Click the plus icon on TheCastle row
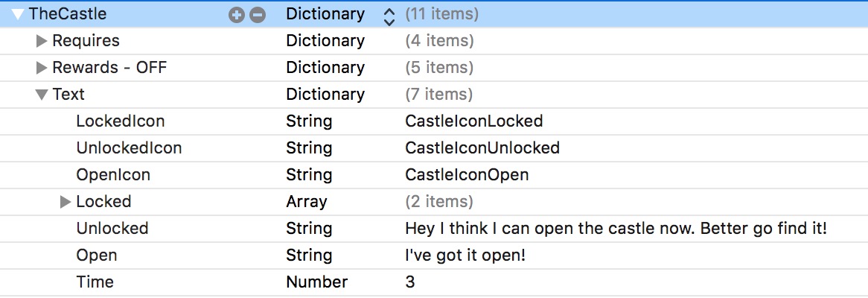This screenshot has height=298, width=868. [237, 14]
